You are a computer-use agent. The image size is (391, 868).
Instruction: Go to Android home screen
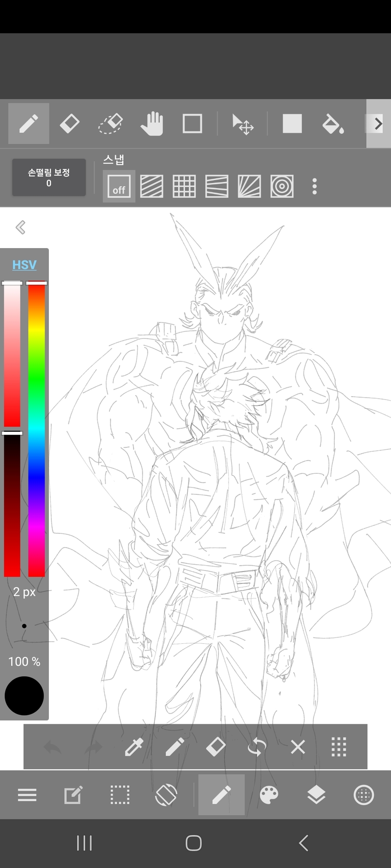194,843
